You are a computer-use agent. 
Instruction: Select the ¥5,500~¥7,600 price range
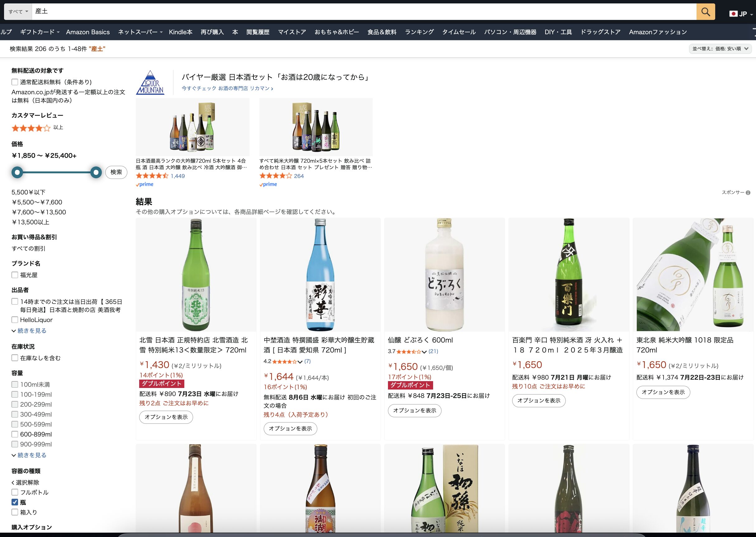coord(37,202)
